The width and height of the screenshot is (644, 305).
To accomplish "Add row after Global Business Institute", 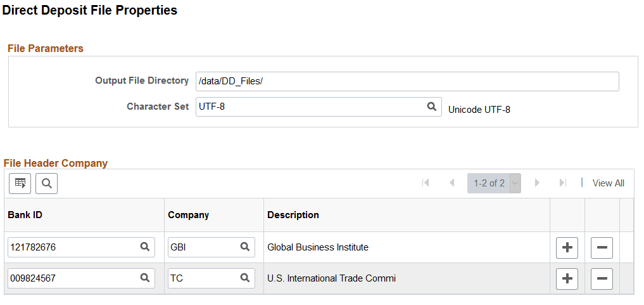I will [567, 247].
